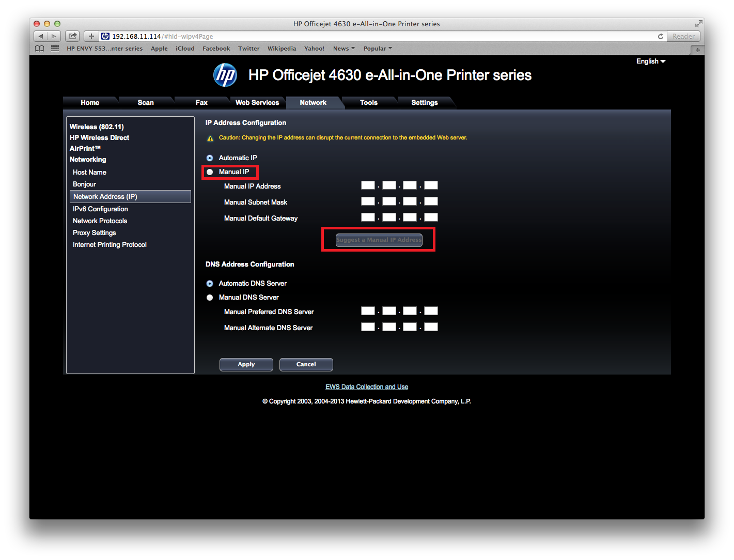Open the Twitter bookmark
The image size is (734, 560).
[x=248, y=49]
